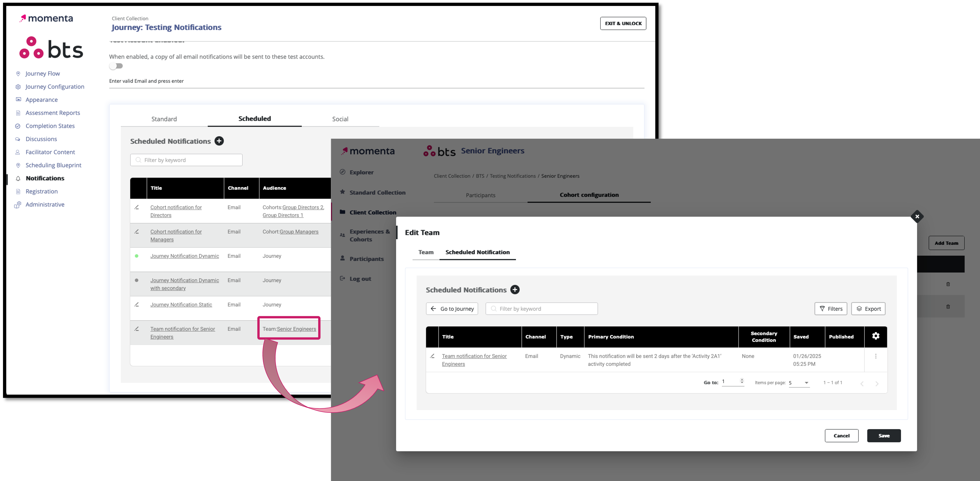Click the Export button with layers icon

point(868,309)
